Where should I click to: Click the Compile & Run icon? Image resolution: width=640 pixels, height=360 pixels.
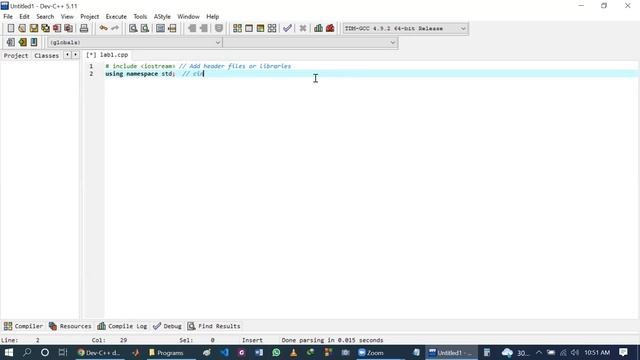pos(260,28)
